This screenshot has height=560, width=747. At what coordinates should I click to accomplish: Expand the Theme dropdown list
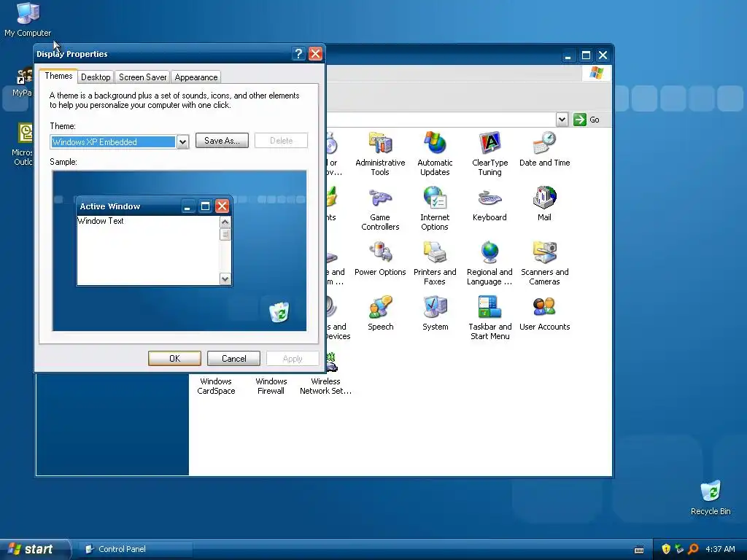[182, 142]
